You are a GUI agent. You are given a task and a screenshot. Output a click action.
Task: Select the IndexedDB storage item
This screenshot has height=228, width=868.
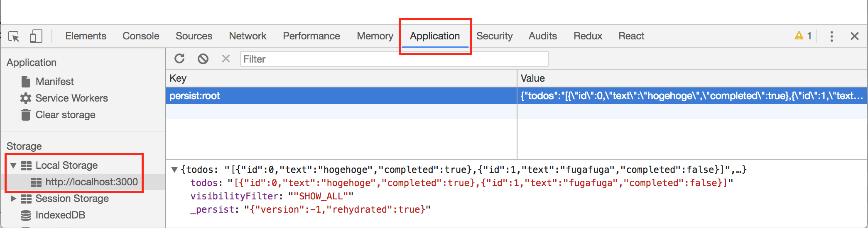[x=60, y=215]
